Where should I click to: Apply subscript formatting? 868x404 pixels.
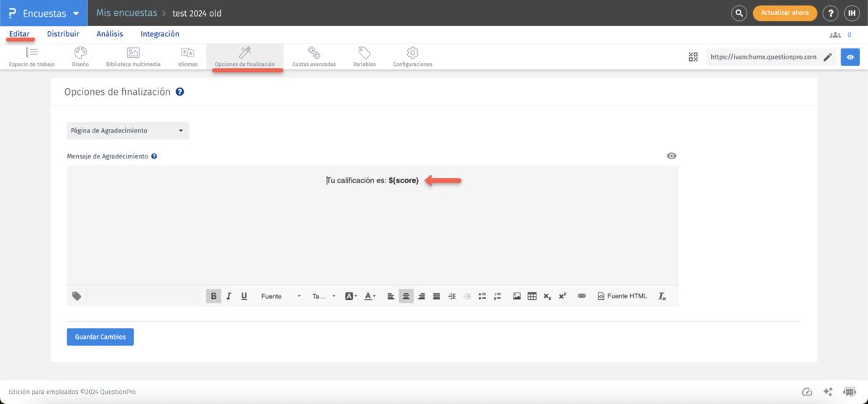pyautogui.click(x=548, y=296)
